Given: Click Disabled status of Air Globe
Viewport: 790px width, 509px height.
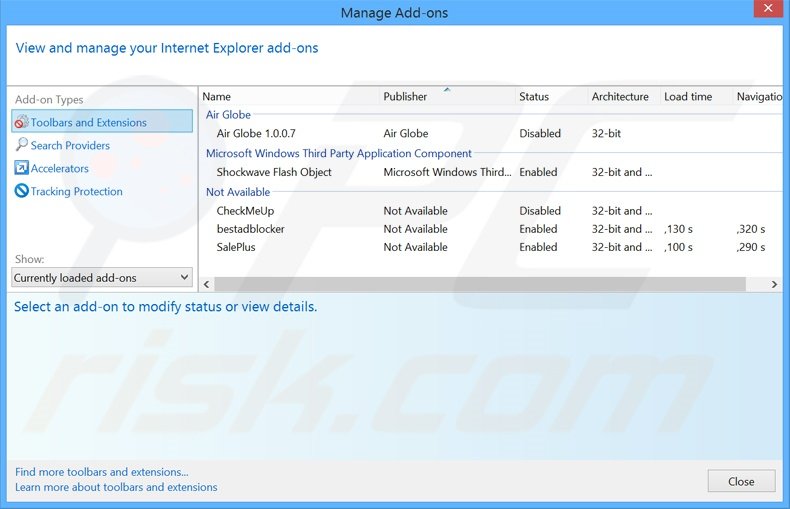Looking at the screenshot, I should click(x=540, y=134).
